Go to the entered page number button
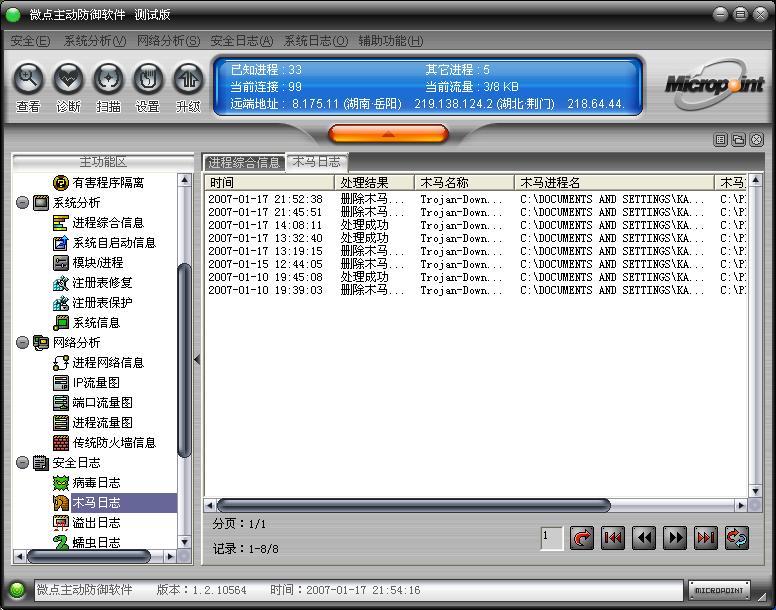The image size is (776, 610). coord(582,538)
